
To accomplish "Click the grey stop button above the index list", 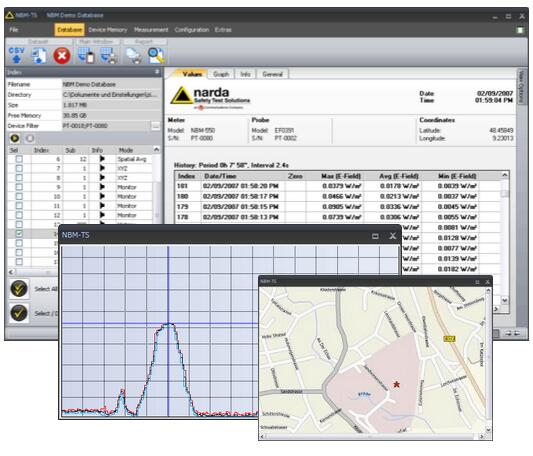I will 30,138.
